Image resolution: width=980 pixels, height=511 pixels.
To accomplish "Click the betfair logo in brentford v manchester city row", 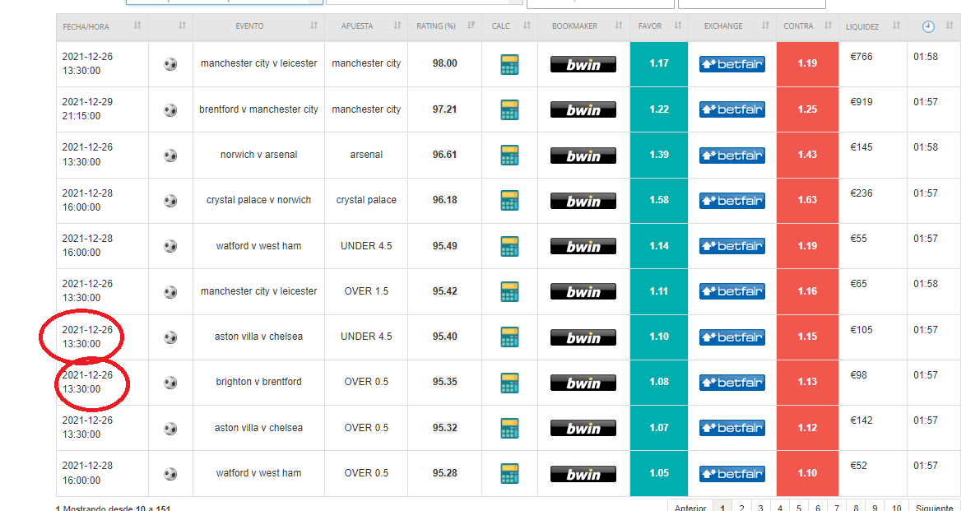I will click(x=732, y=109).
